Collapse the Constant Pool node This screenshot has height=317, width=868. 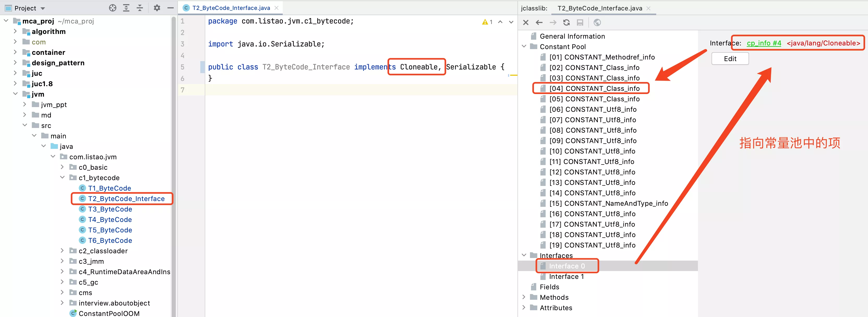(524, 46)
